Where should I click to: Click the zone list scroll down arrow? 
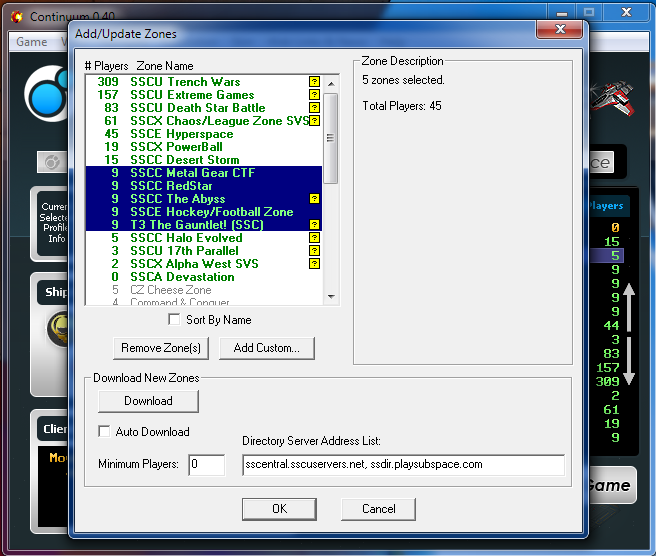pos(331,297)
